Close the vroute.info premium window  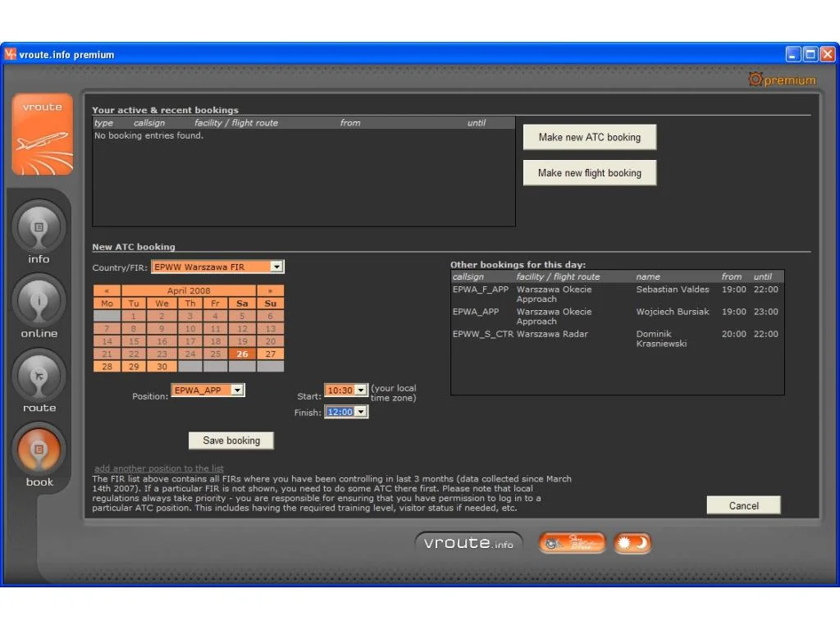click(x=828, y=54)
